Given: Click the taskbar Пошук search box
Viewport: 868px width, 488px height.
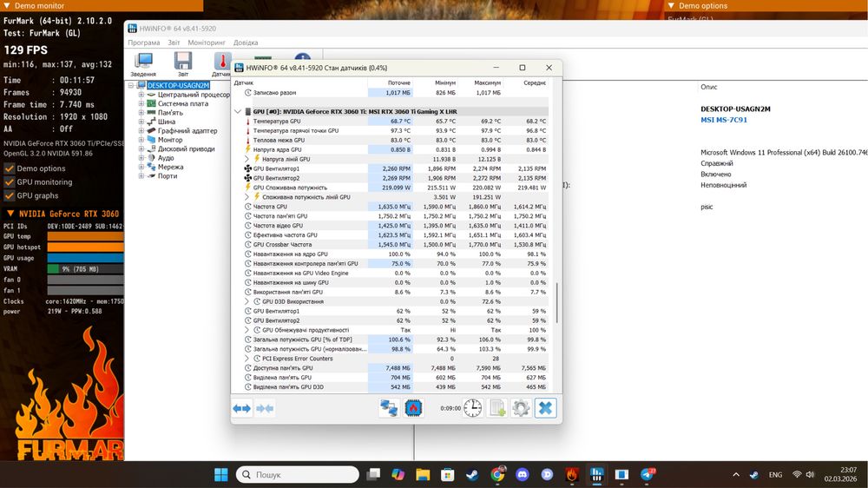Looking at the screenshot, I should tap(297, 475).
